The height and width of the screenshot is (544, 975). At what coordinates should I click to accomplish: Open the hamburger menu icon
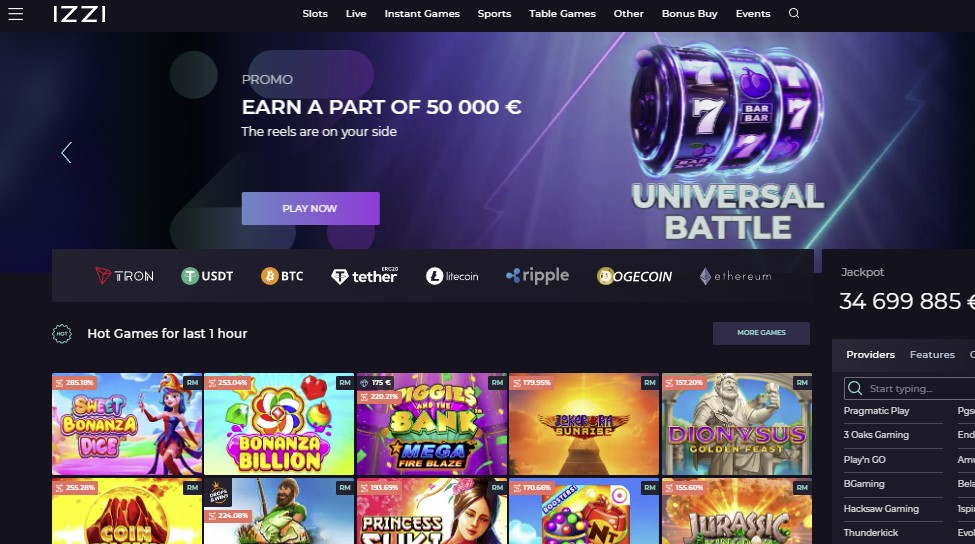click(x=16, y=14)
